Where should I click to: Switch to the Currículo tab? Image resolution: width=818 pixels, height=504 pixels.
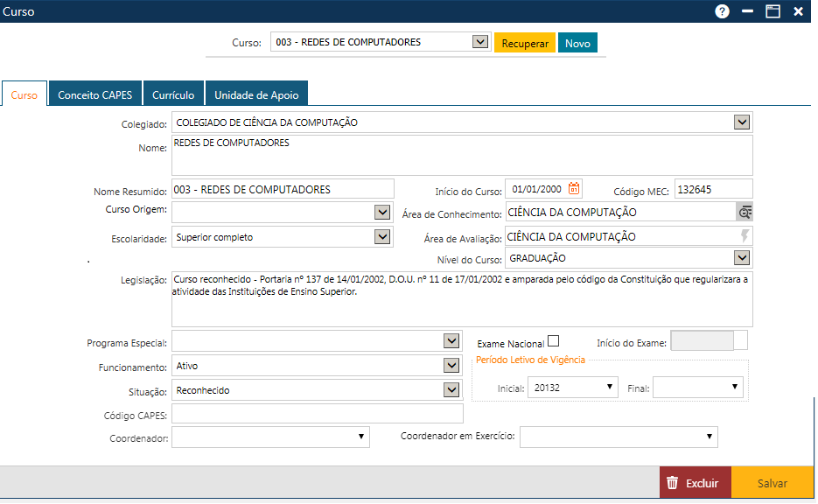point(173,94)
